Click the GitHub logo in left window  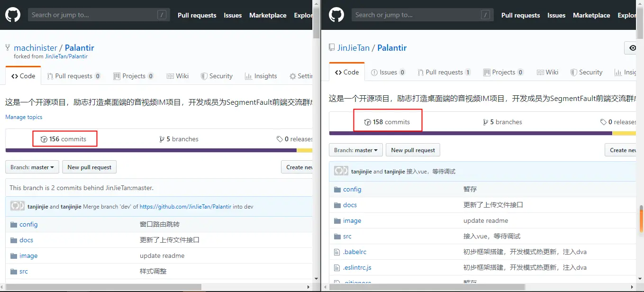(13, 15)
